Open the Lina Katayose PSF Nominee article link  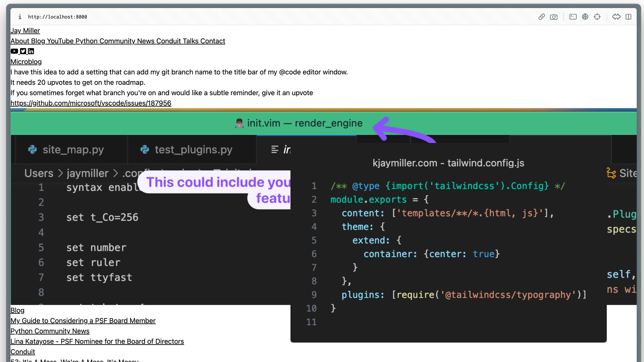97,342
